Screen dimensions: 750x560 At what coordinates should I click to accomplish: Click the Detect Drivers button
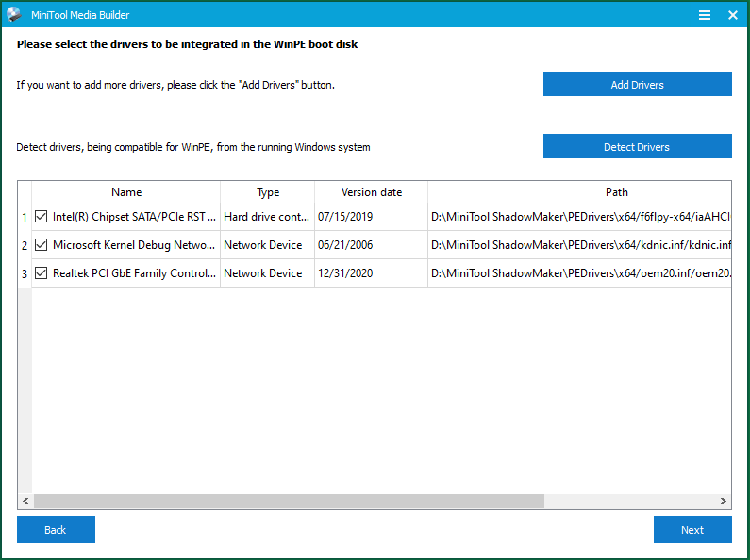637,147
